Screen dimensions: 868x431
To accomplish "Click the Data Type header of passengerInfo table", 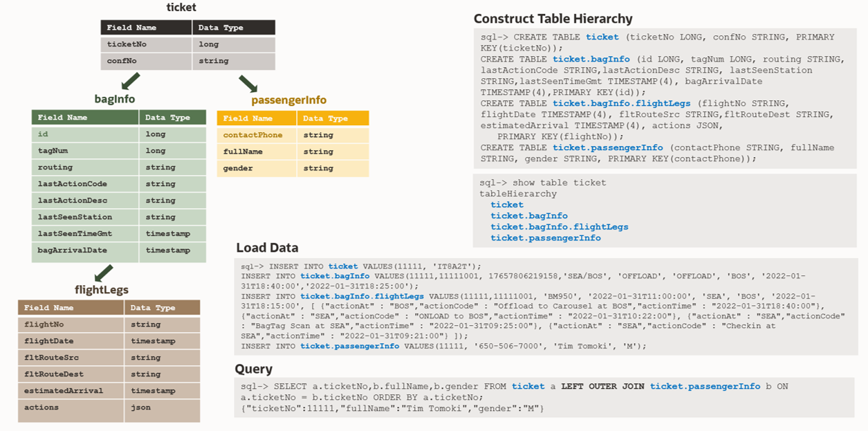I will (x=325, y=118).
